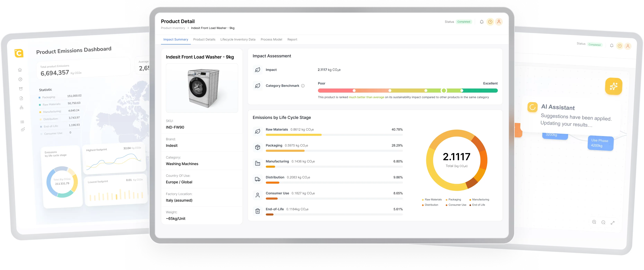This screenshot has width=644, height=270.
Task: Click the yellow AI sparkle button
Action: [x=614, y=87]
